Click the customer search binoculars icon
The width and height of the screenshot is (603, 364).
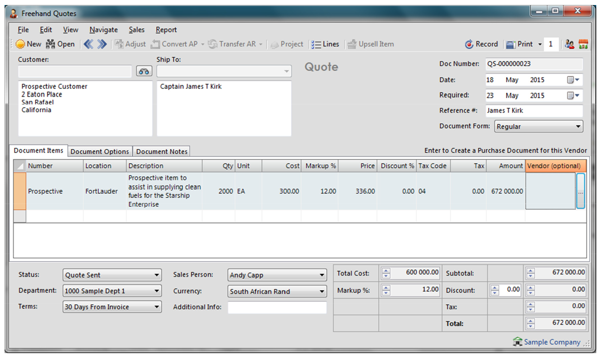(x=144, y=71)
